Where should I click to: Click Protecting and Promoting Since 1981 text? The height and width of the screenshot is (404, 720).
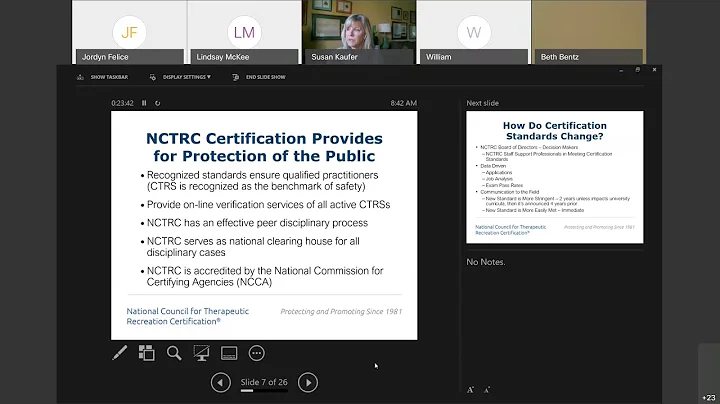click(x=341, y=311)
